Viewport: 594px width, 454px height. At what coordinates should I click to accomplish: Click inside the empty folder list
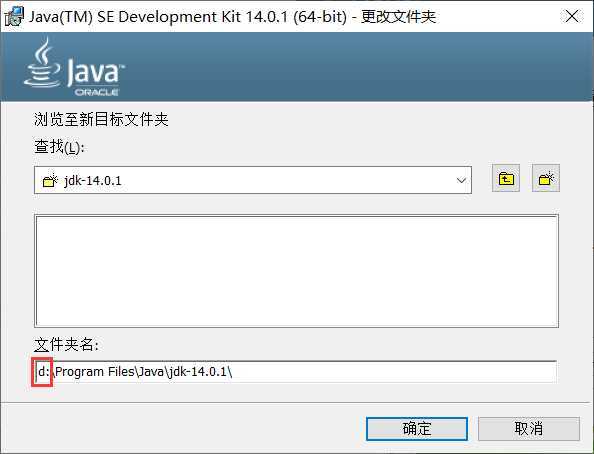click(x=296, y=271)
